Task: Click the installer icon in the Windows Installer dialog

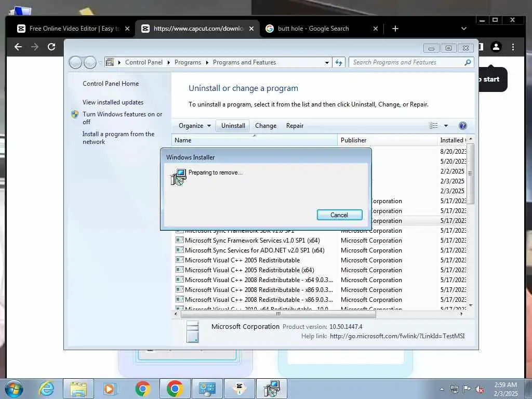Action: coord(179,177)
